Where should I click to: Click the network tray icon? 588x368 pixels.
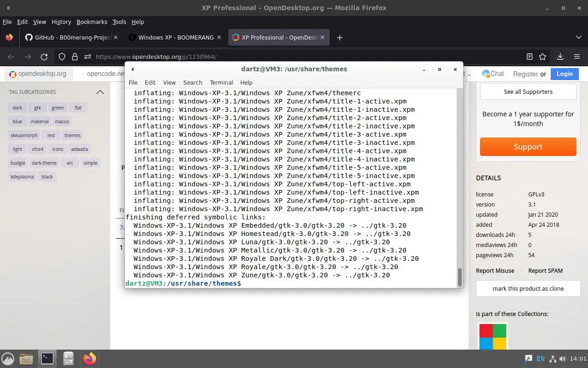click(553, 358)
